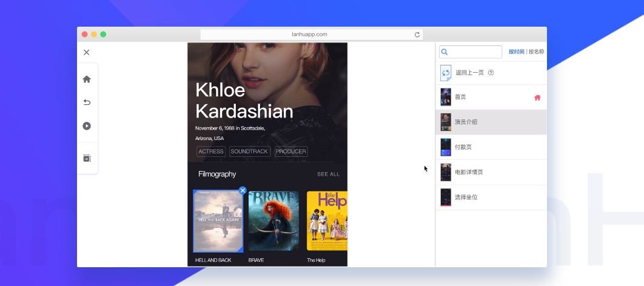Select the 付款页 page row

(x=491, y=147)
